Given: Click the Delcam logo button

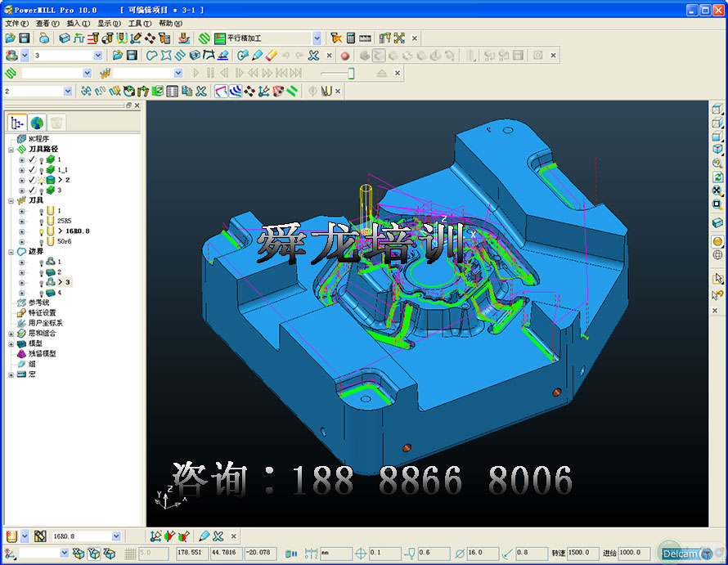Looking at the screenshot, I should tap(686, 554).
